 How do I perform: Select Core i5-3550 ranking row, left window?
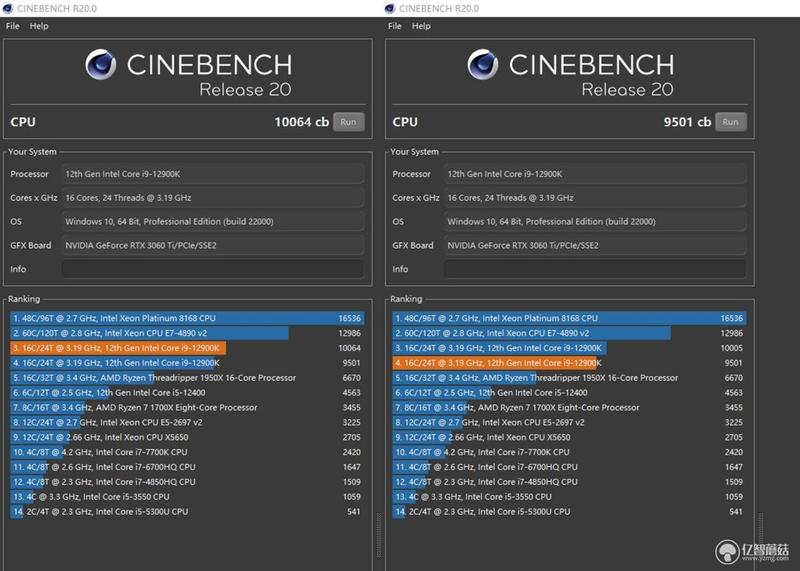point(187,496)
